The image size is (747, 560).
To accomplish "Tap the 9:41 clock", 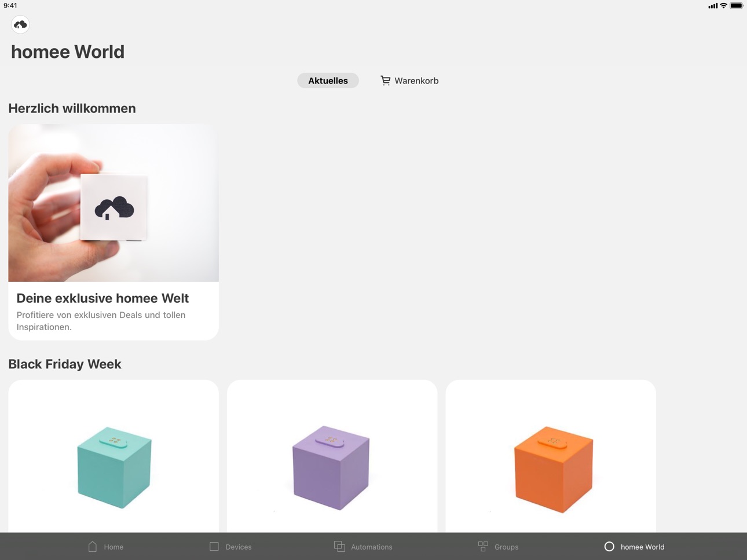I will [x=10, y=6].
